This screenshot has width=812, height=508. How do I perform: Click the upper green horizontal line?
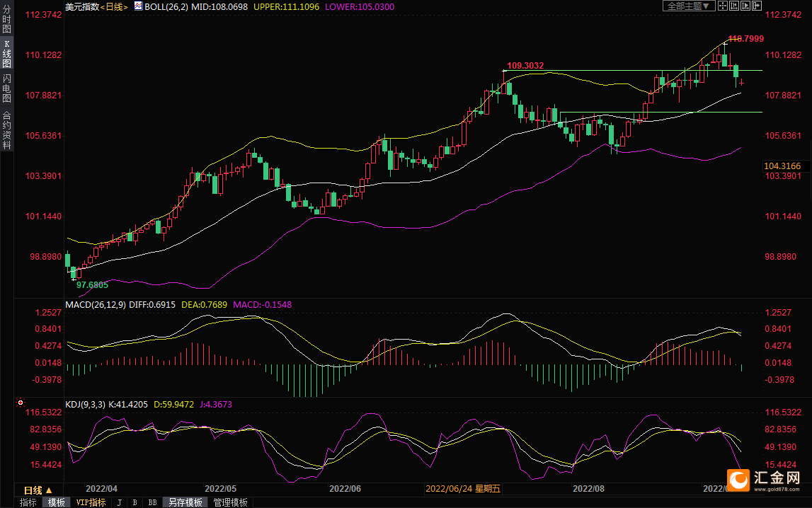(x=633, y=70)
